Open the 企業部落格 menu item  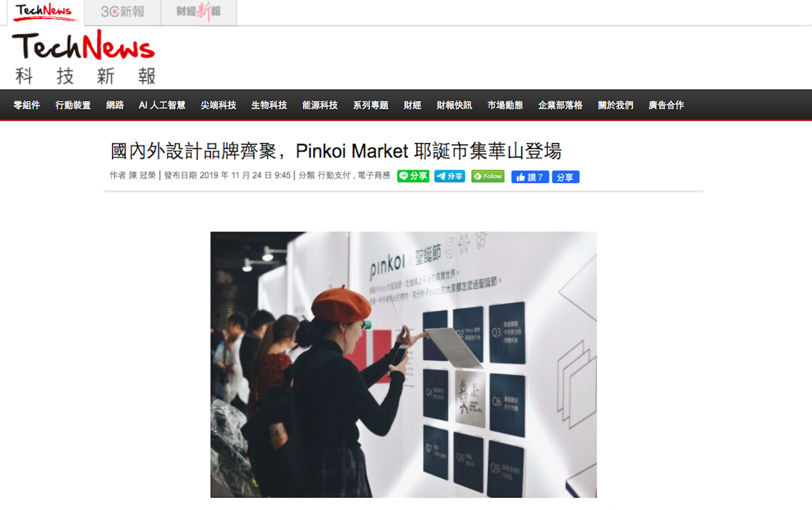click(560, 105)
